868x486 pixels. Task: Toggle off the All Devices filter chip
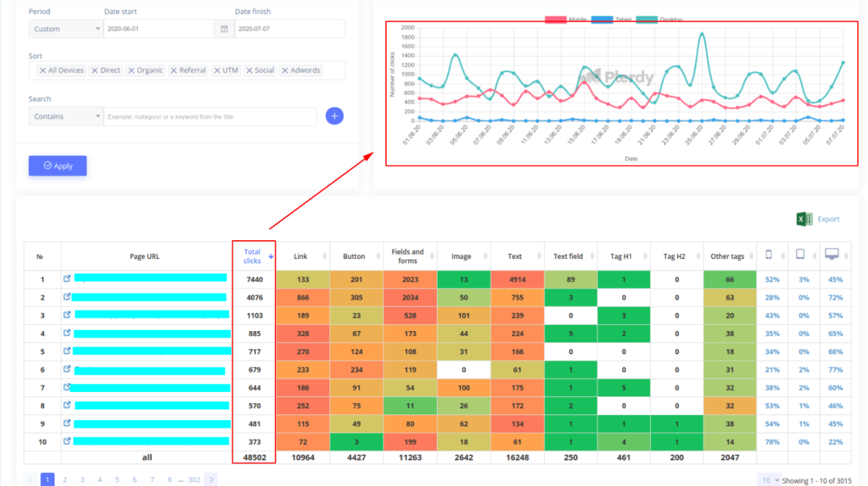point(43,70)
